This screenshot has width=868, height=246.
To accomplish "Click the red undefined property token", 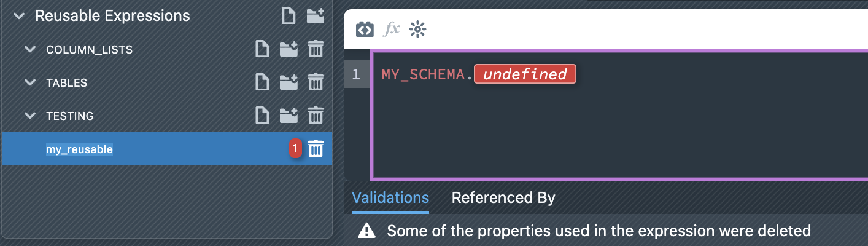I will [525, 75].
